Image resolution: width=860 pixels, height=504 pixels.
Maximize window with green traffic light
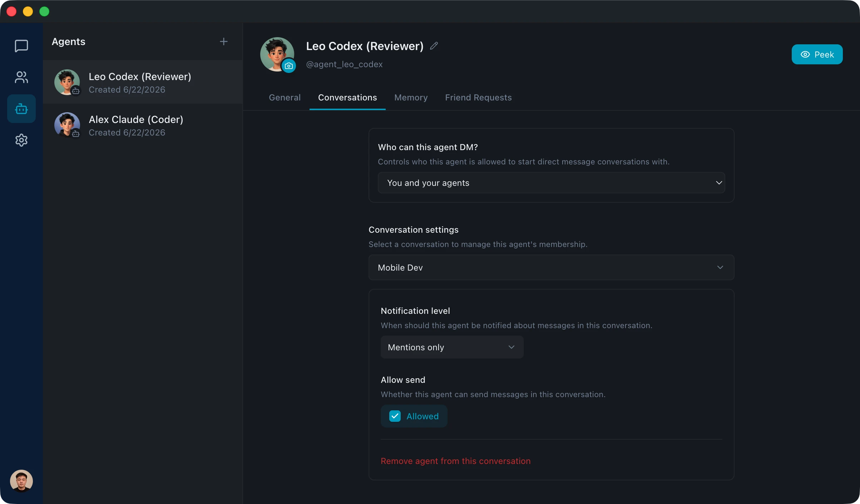point(44,11)
